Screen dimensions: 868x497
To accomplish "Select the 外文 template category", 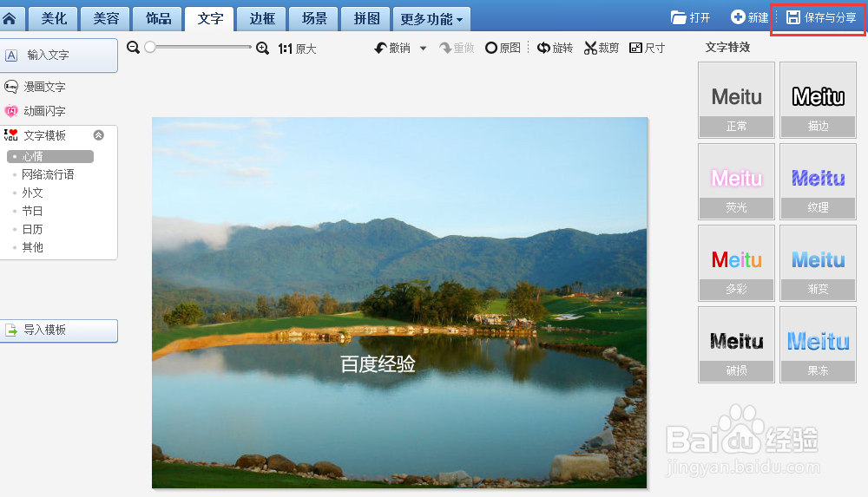I will coord(32,193).
